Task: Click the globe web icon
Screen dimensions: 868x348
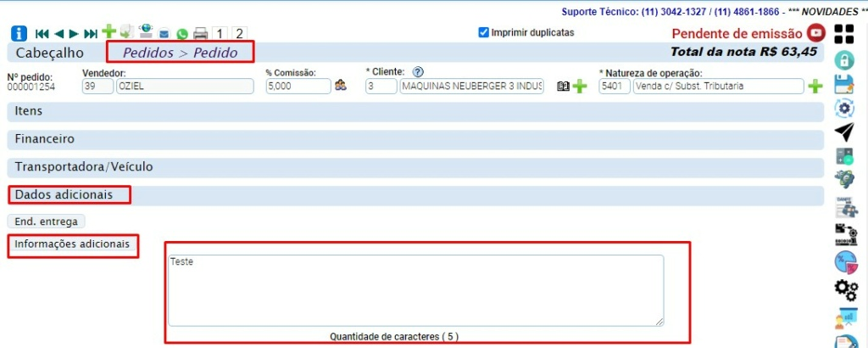Action: (146, 31)
